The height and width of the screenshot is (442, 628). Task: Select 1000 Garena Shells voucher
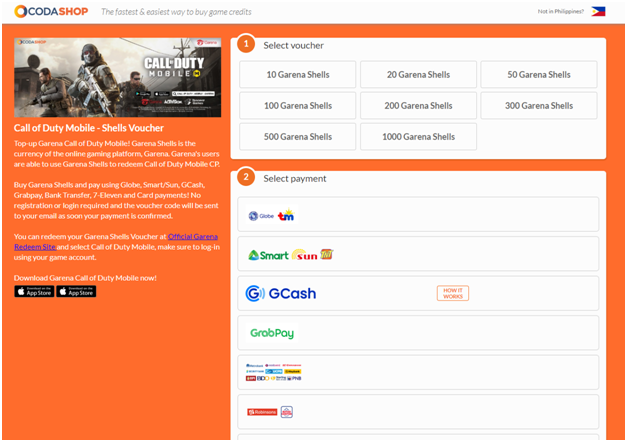[x=418, y=137]
